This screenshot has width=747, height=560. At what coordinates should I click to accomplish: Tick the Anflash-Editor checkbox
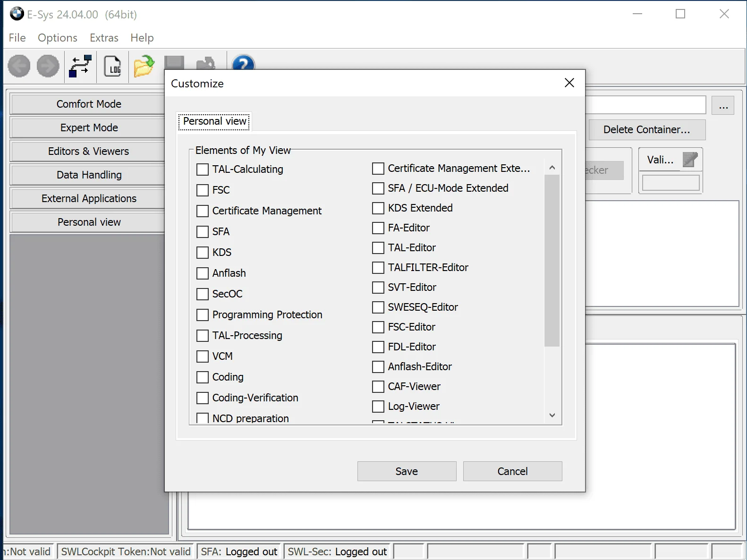coord(378,367)
